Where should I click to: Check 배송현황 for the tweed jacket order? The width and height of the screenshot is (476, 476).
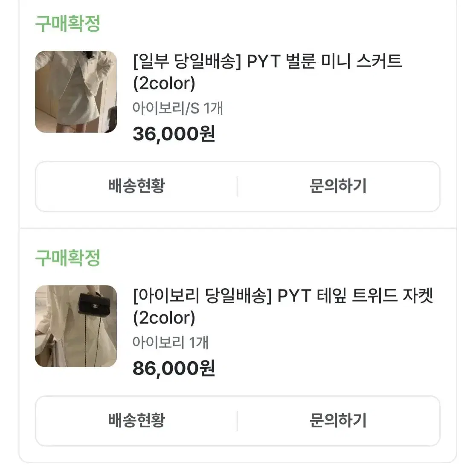136,421
